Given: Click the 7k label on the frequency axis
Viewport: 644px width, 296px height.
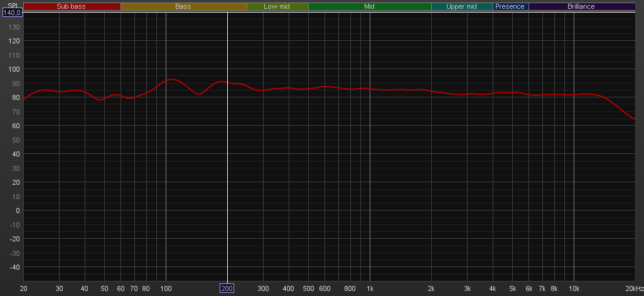Looking at the screenshot, I should point(542,288).
